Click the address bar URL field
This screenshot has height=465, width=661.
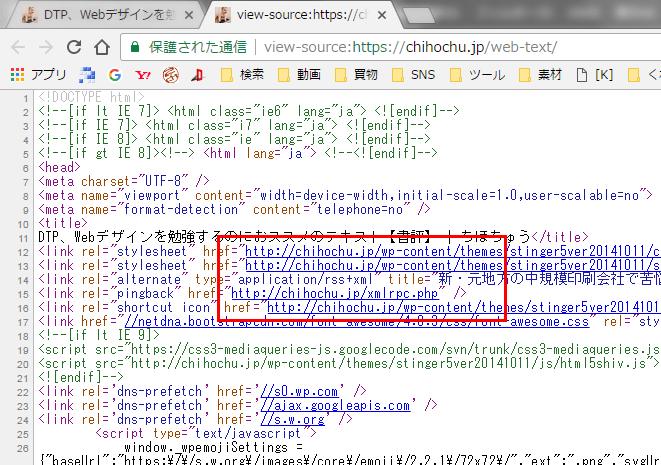click(450, 47)
